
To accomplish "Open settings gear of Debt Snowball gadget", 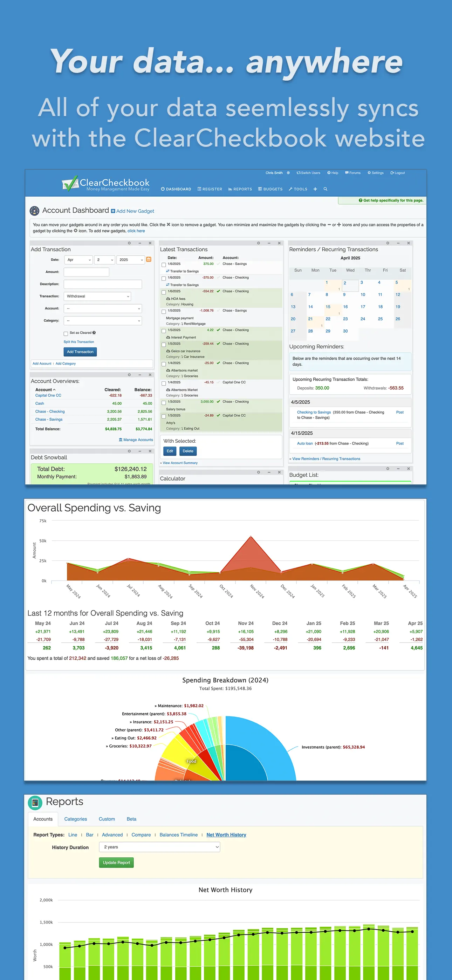I will [129, 451].
